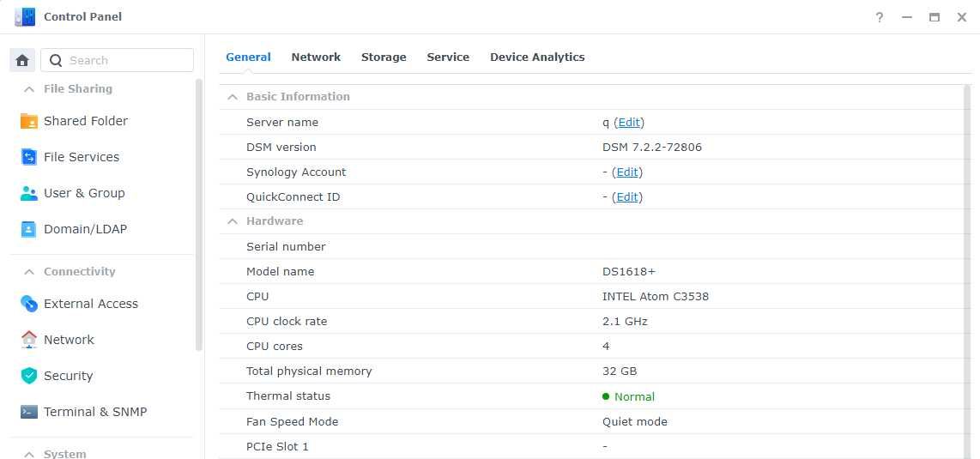Open External Access icon
The image size is (980, 459).
29,304
